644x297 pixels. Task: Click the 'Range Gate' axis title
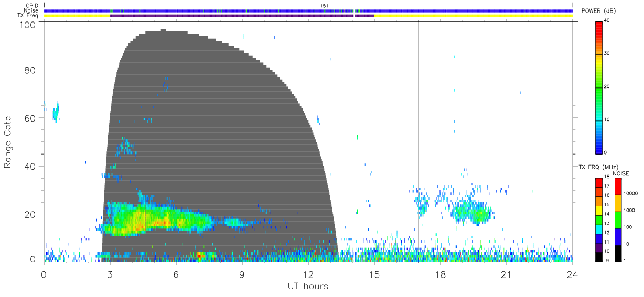8,142
